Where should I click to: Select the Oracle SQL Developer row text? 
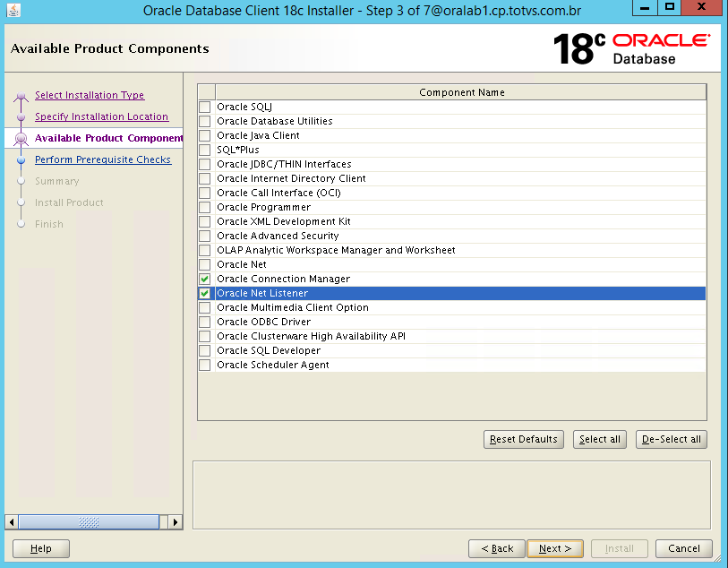[269, 350]
